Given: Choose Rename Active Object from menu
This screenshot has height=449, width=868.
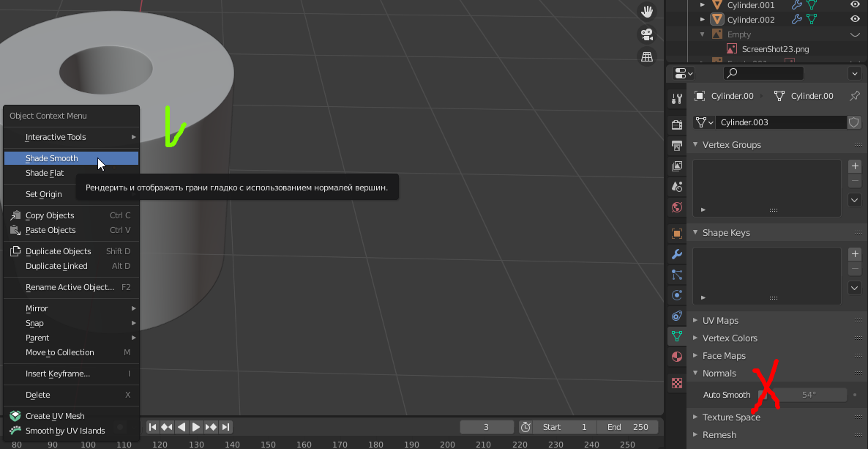Looking at the screenshot, I should coord(71,287).
